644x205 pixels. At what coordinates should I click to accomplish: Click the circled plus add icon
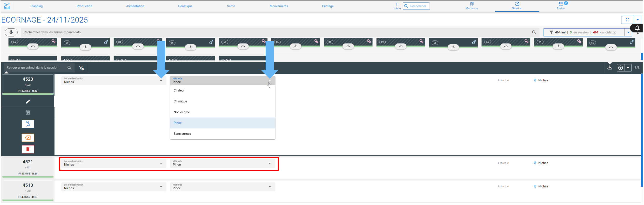(x=620, y=68)
